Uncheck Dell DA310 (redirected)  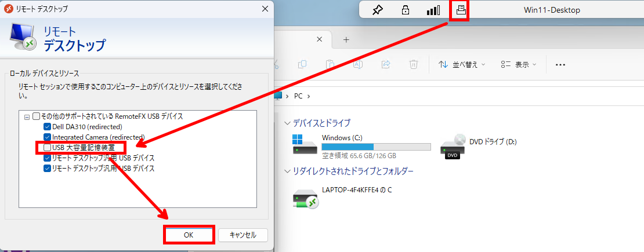(x=47, y=127)
